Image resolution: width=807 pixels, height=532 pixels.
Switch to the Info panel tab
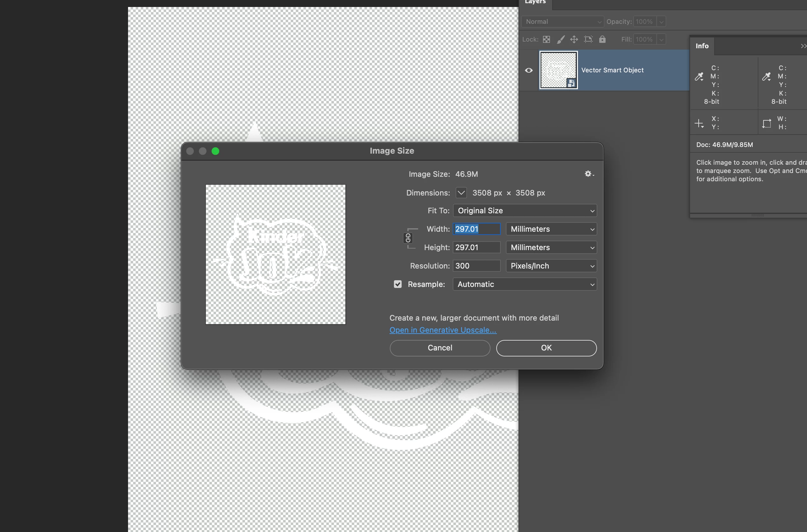[702, 46]
